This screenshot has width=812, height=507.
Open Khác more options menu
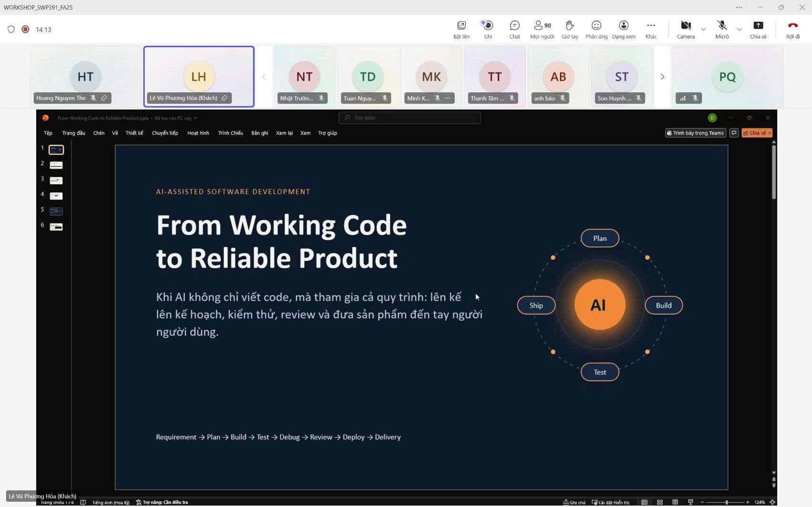tap(651, 29)
